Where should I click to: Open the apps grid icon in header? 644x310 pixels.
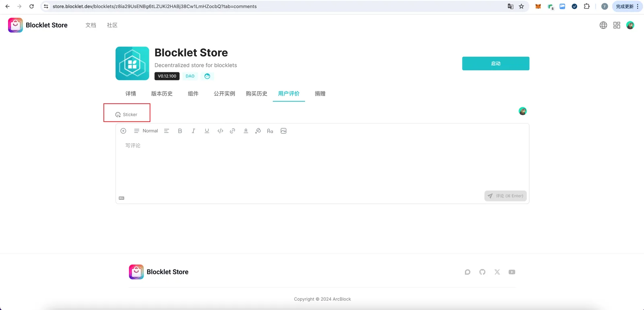(617, 25)
